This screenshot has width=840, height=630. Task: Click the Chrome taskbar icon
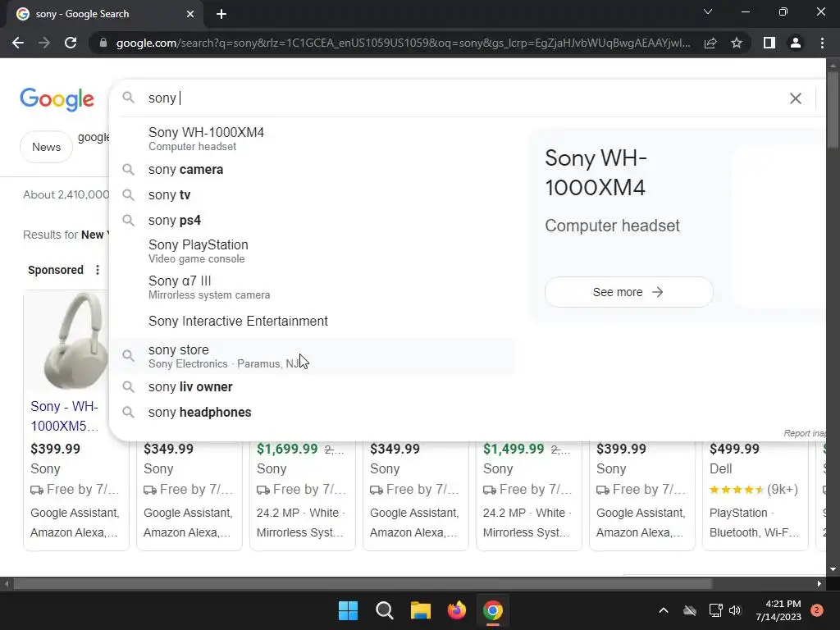pyautogui.click(x=493, y=610)
